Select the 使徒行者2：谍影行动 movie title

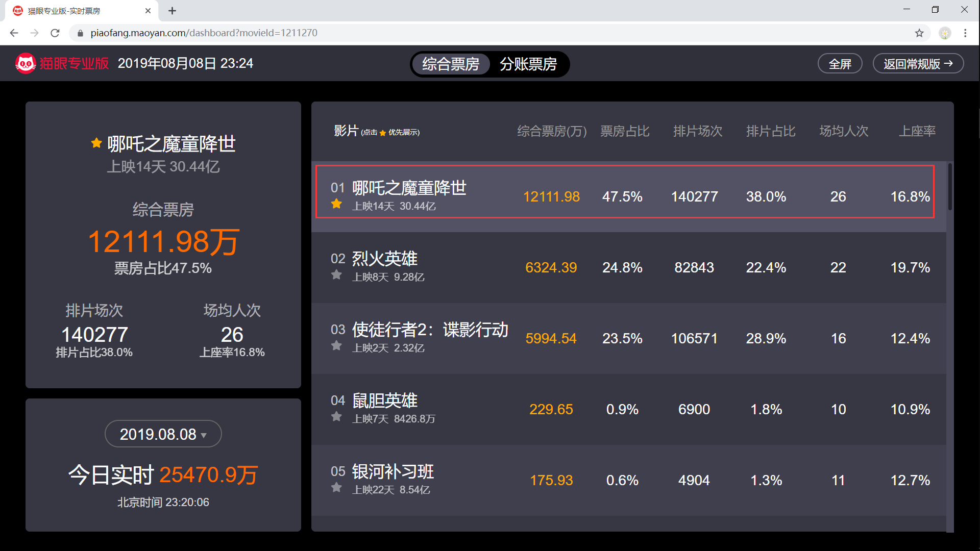click(430, 330)
